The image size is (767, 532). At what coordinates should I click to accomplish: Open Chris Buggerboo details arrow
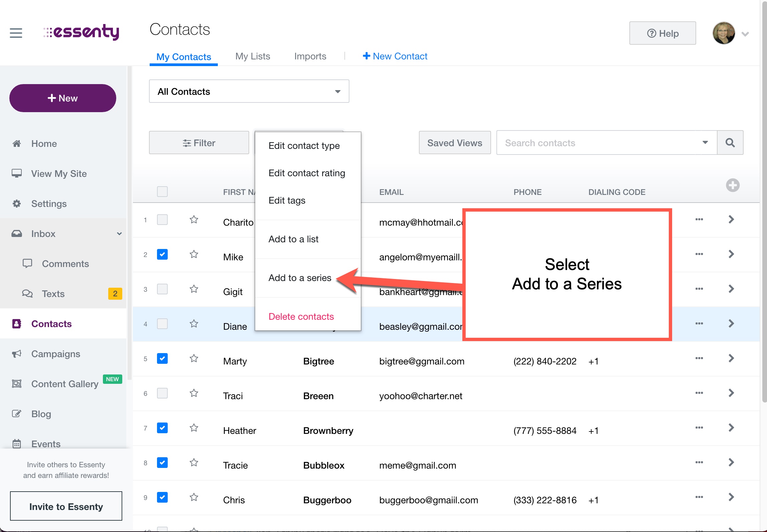coord(731,497)
